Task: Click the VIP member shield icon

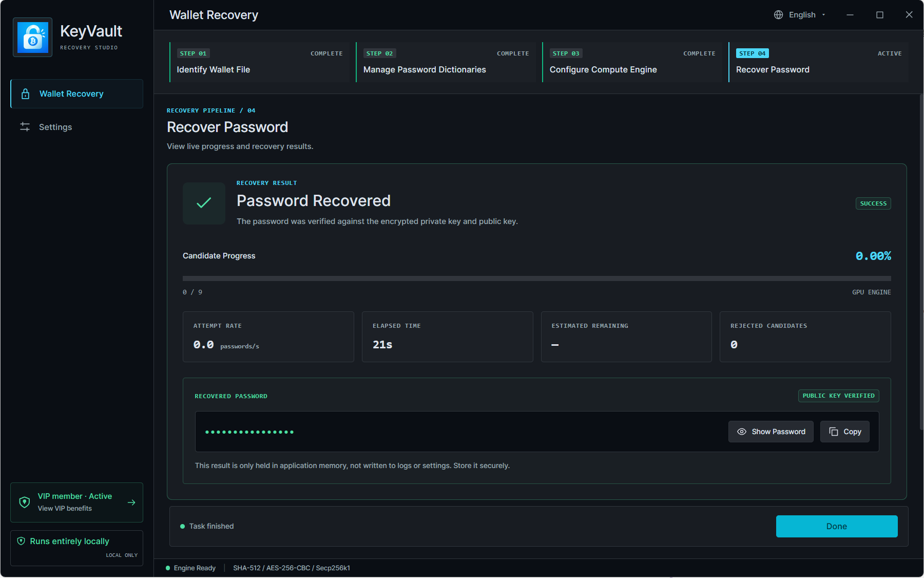Action: pyautogui.click(x=25, y=502)
